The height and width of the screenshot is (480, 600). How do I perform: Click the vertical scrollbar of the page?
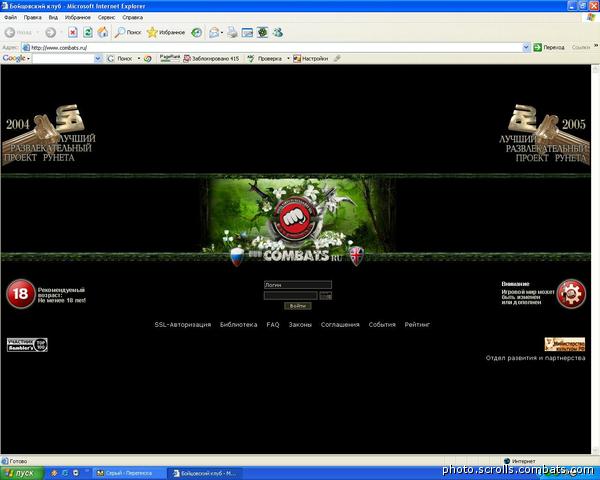[595, 259]
